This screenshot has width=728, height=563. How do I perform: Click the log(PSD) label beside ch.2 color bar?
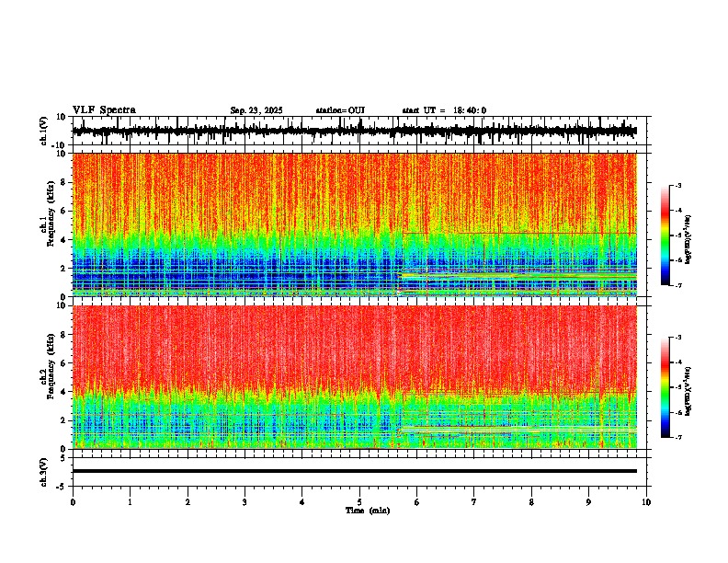(688, 391)
